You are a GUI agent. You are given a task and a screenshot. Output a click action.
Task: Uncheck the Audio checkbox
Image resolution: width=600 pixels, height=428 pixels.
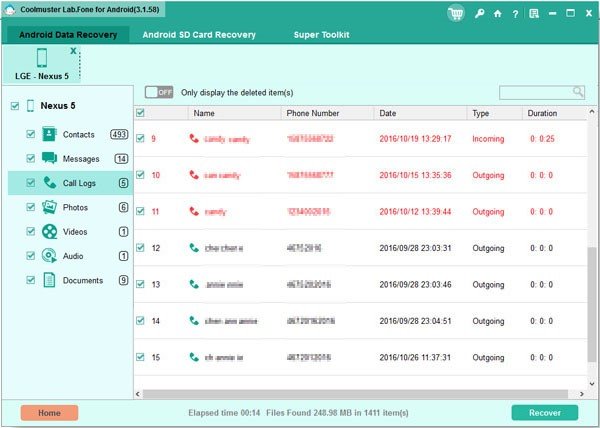pyautogui.click(x=30, y=255)
